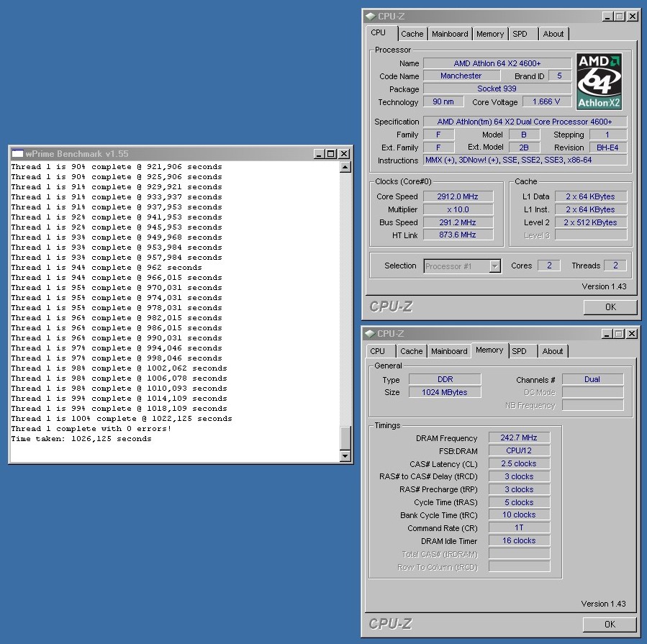
Task: Click the Revision value BH-E4
Action: (608, 148)
